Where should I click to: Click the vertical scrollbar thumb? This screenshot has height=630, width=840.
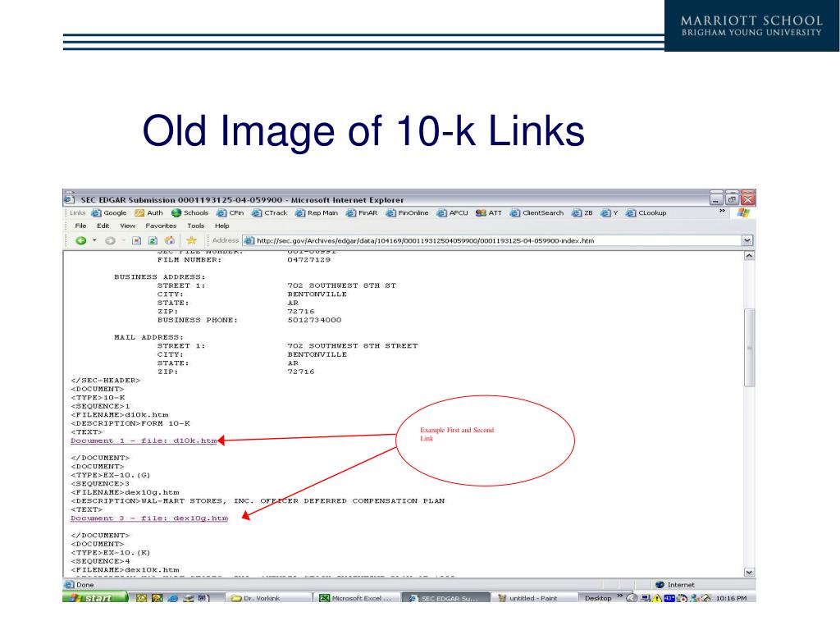(x=750, y=347)
